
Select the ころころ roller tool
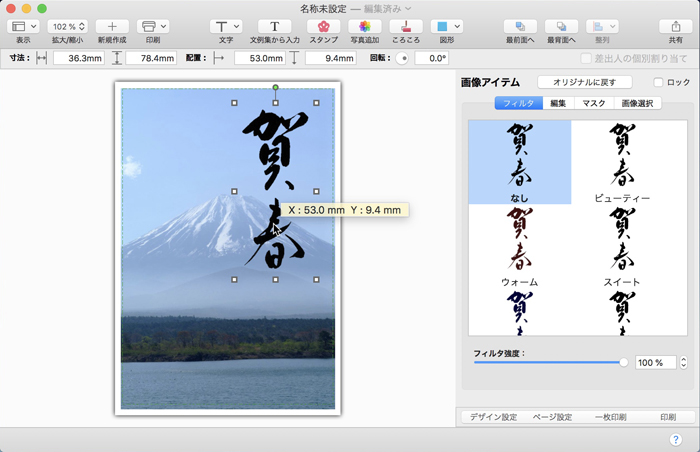pyautogui.click(x=405, y=26)
